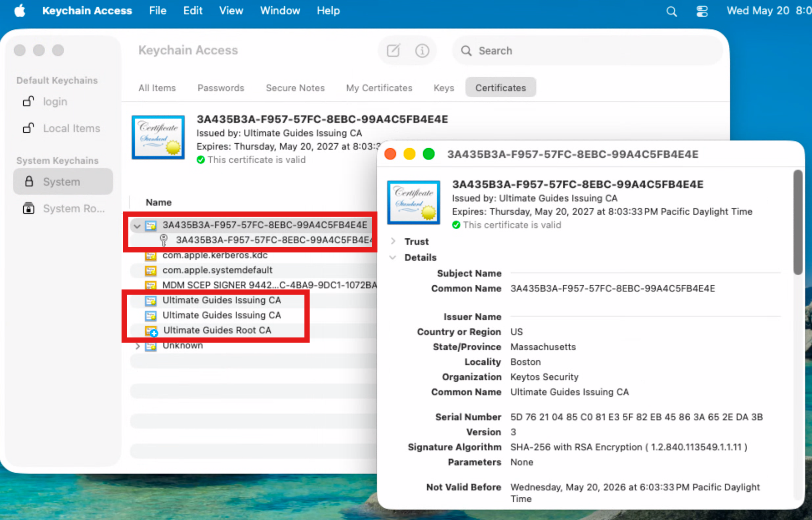The image size is (812, 520).
Task: Minimize the certificate detail window
Action: pyautogui.click(x=409, y=154)
